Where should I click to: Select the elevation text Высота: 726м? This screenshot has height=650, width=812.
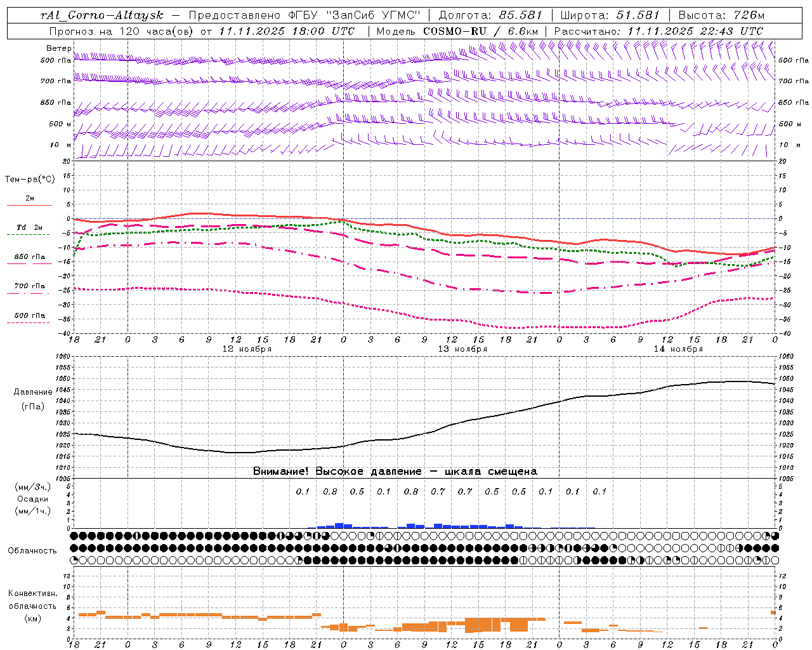[721, 15]
